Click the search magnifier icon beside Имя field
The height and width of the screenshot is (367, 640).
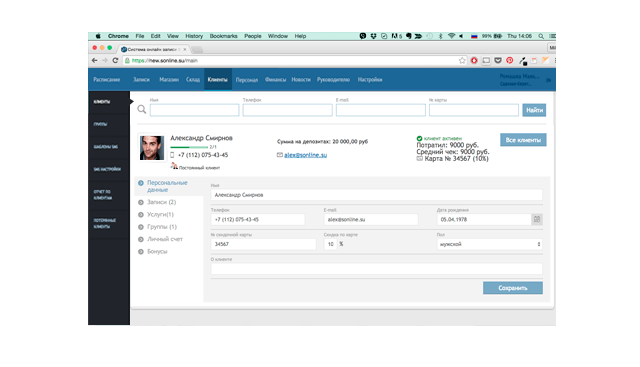(x=142, y=109)
